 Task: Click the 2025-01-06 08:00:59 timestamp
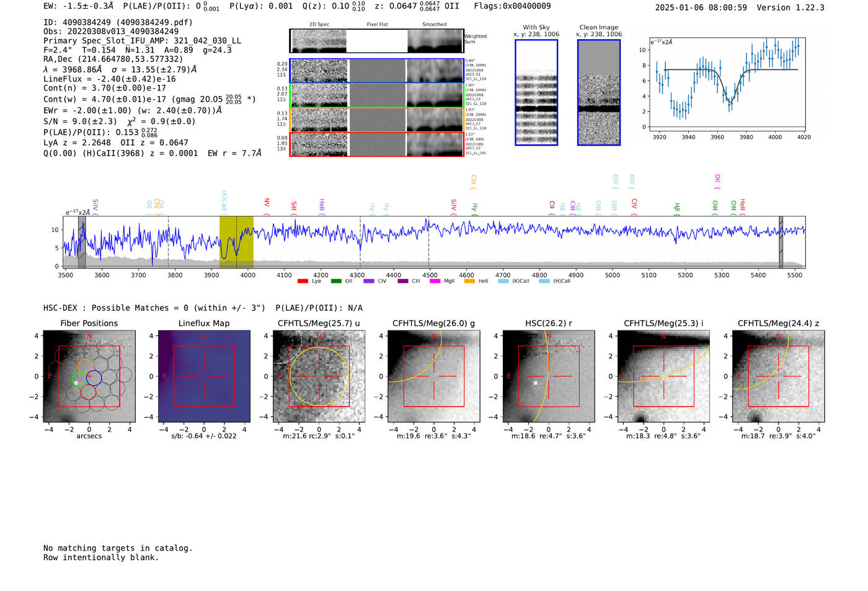[701, 8]
